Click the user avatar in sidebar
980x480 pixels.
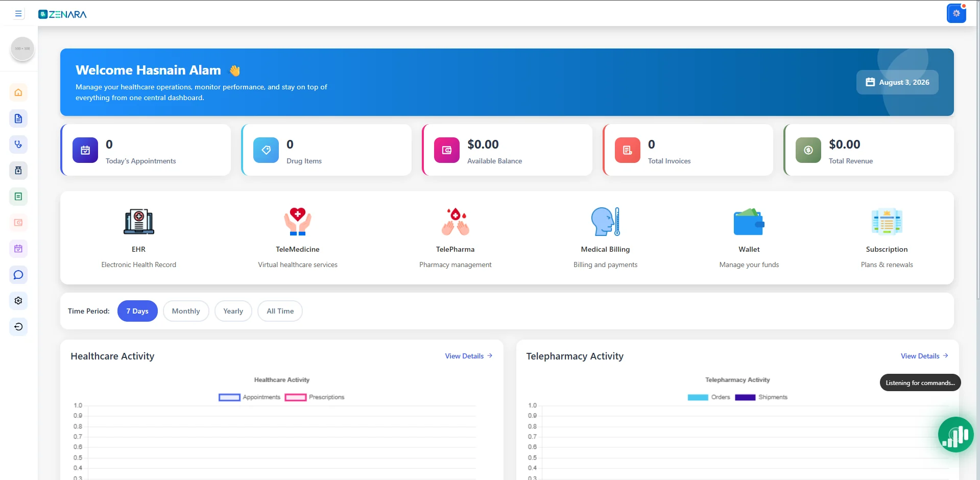tap(22, 49)
